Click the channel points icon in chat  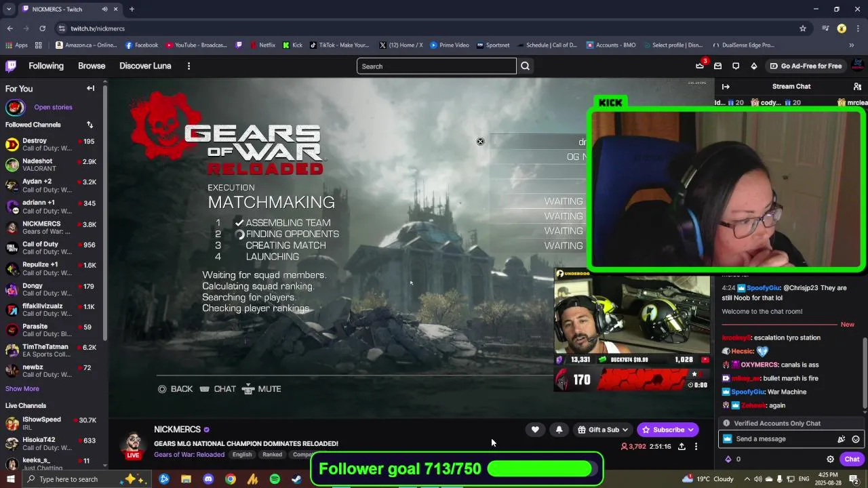(x=728, y=459)
